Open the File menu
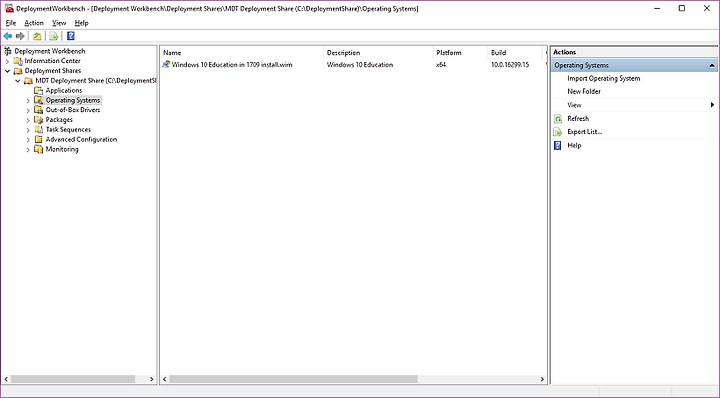720x398 pixels. pyautogui.click(x=11, y=23)
